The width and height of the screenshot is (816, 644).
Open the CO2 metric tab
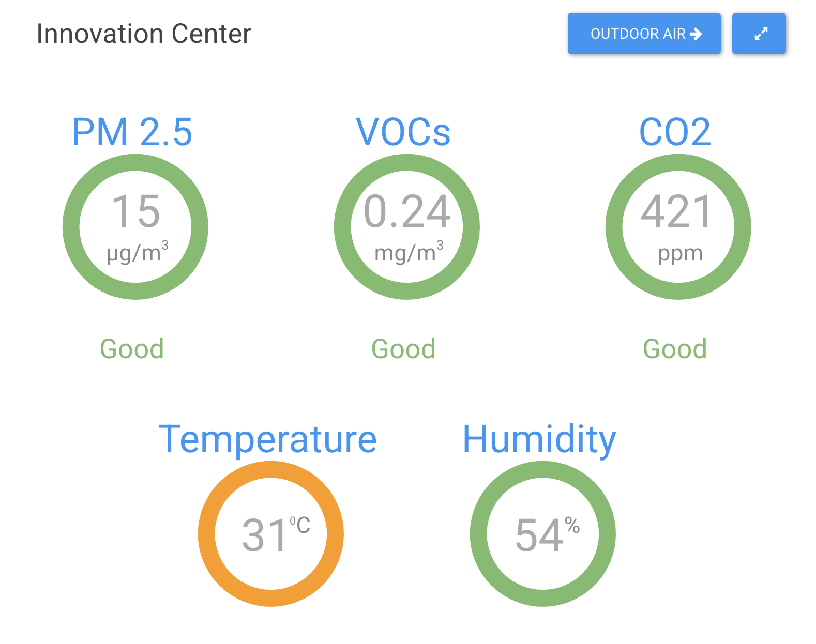pyautogui.click(x=675, y=132)
